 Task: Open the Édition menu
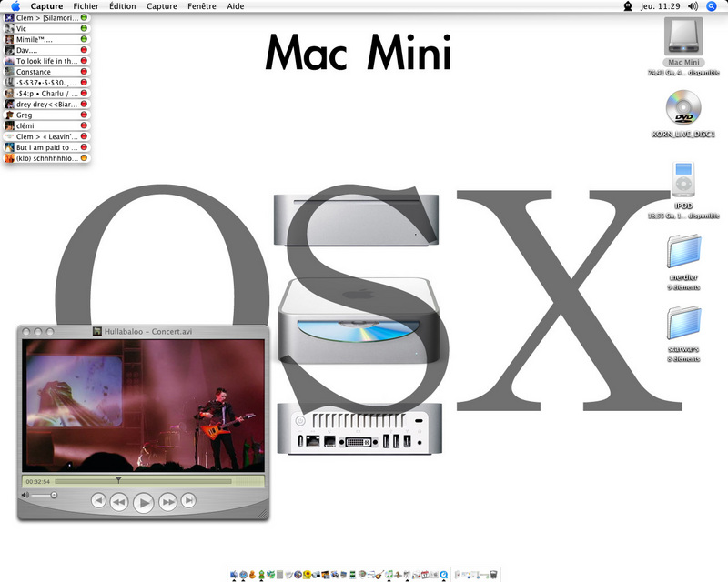123,6
